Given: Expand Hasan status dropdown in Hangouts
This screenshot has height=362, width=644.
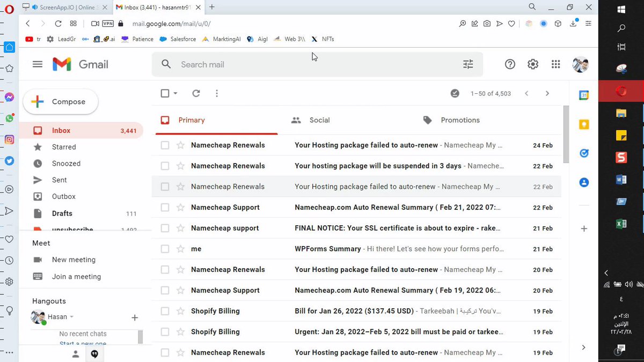Looking at the screenshot, I should (72, 317).
